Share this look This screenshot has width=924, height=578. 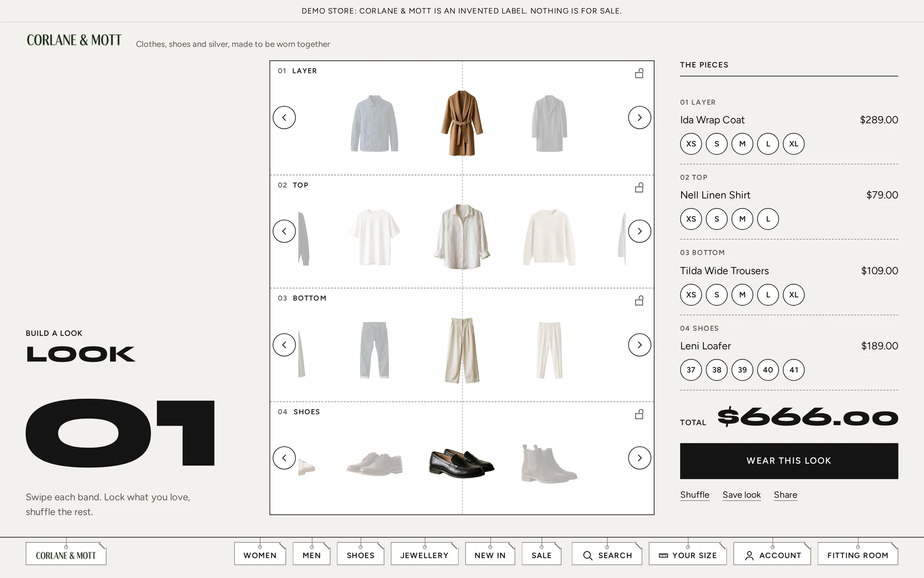[x=785, y=495]
